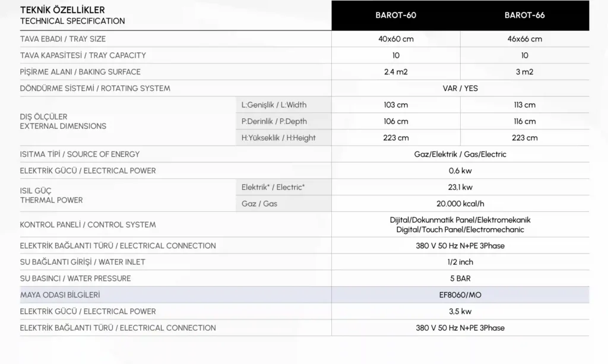Click the 20.000 kcal/h gas value

[x=460, y=204]
